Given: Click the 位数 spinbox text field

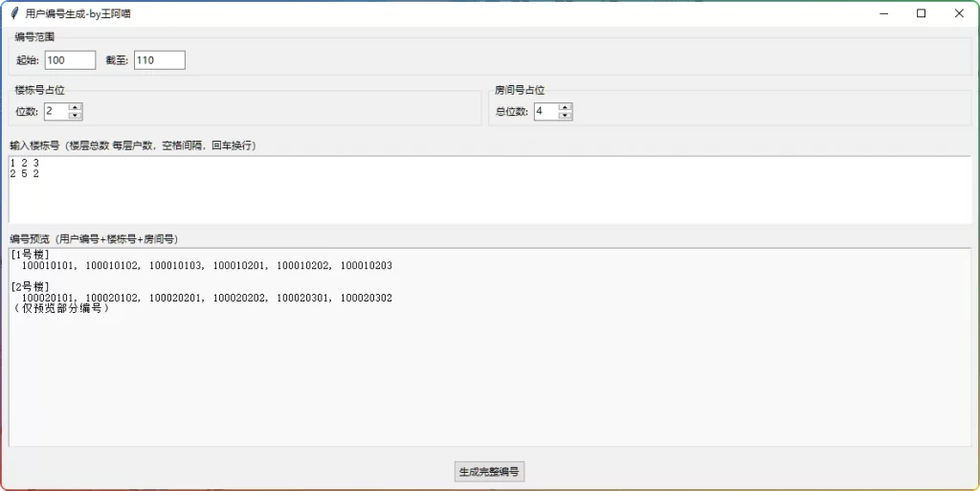Looking at the screenshot, I should tap(56, 111).
